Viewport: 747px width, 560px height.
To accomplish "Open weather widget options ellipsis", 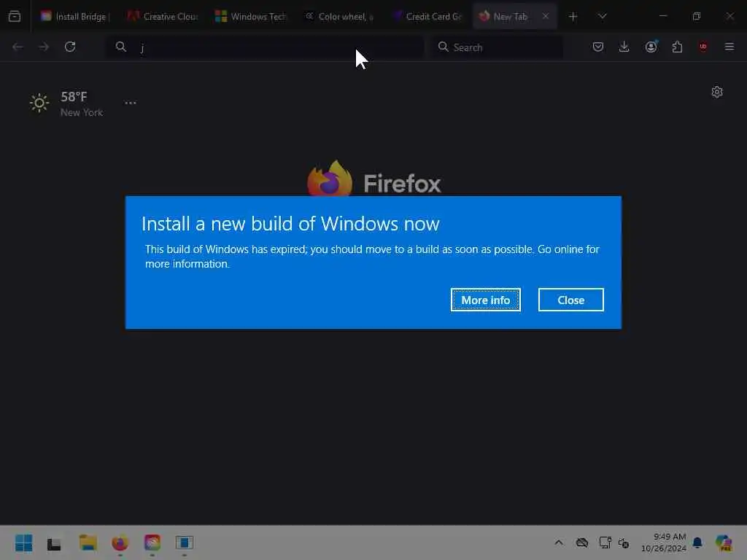I will 130,103.
